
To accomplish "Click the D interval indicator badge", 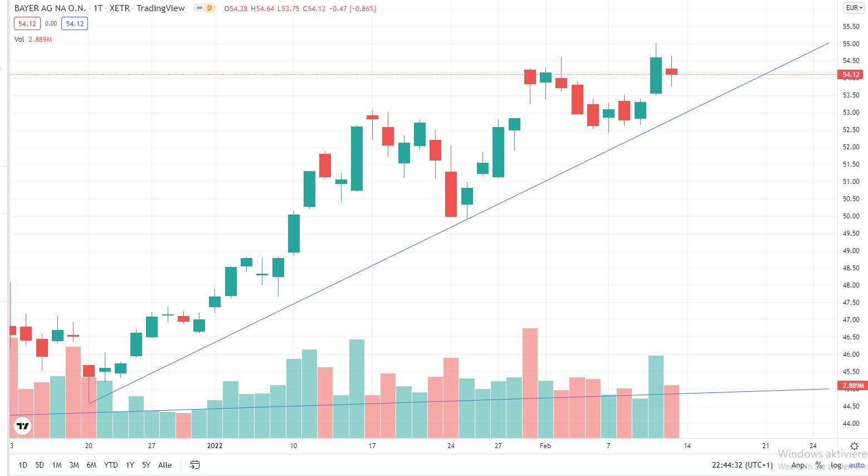I will click(210, 8).
